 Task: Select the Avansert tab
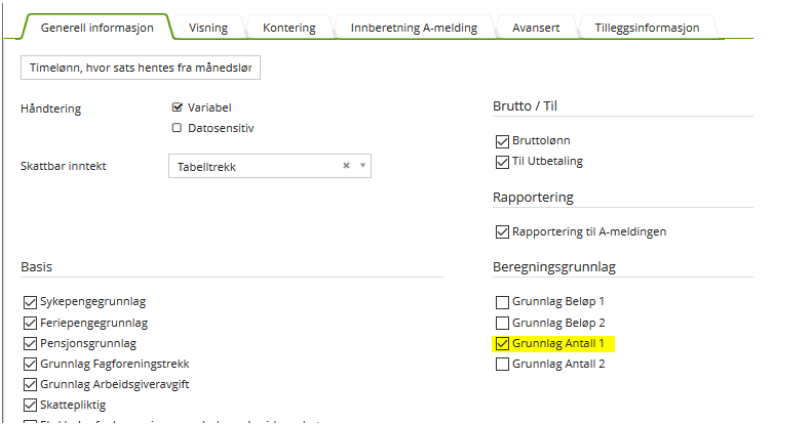click(x=536, y=28)
